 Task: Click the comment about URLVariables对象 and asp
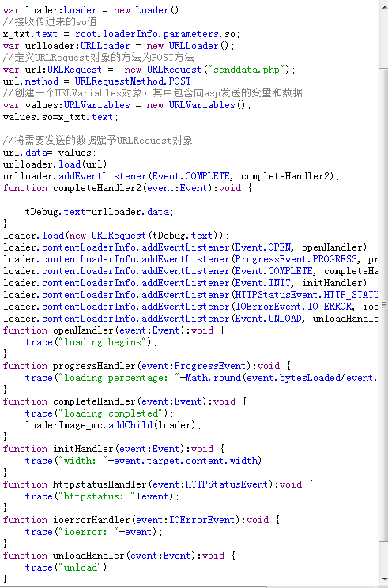point(153,93)
